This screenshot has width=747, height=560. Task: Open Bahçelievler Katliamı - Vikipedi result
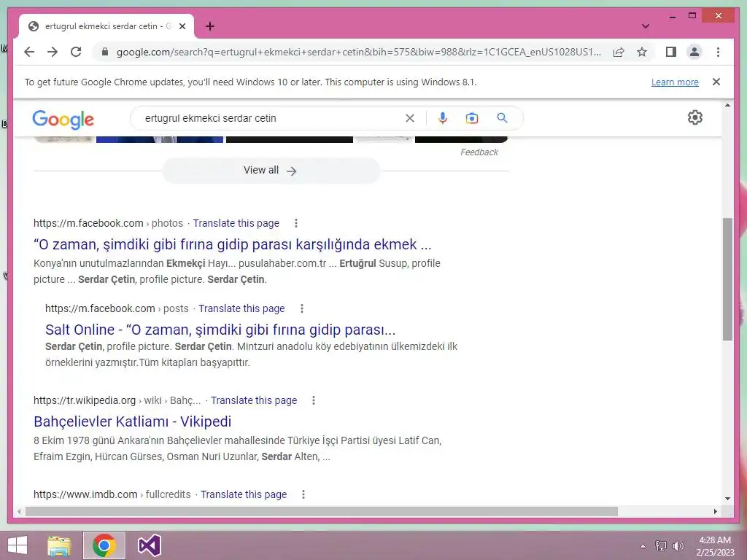133,421
